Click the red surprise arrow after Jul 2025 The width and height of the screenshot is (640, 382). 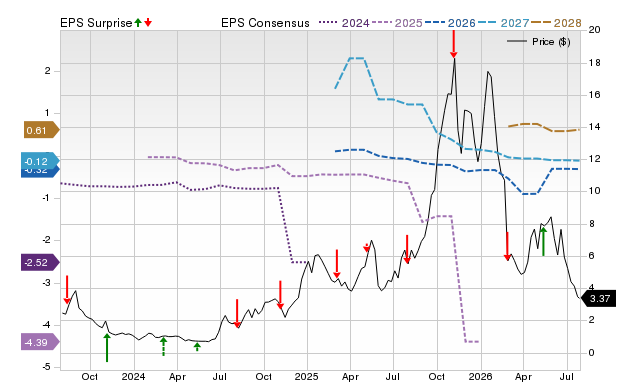407,249
